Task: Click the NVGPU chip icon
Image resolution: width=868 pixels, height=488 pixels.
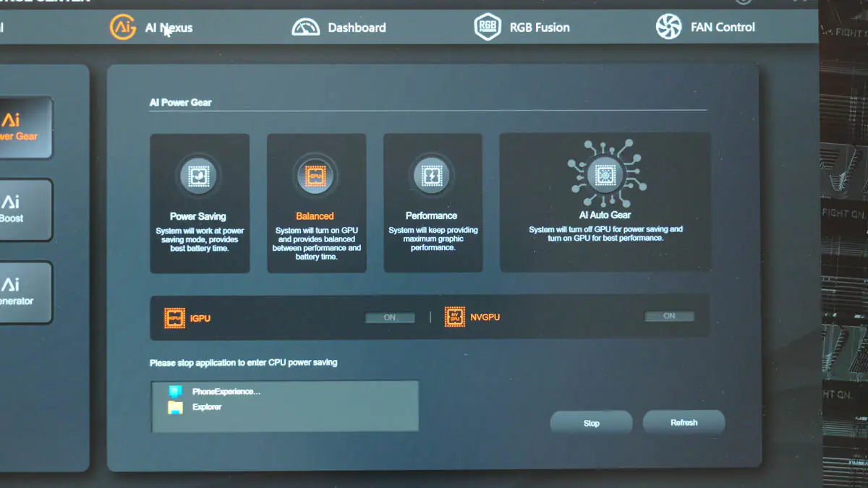Action: point(455,317)
